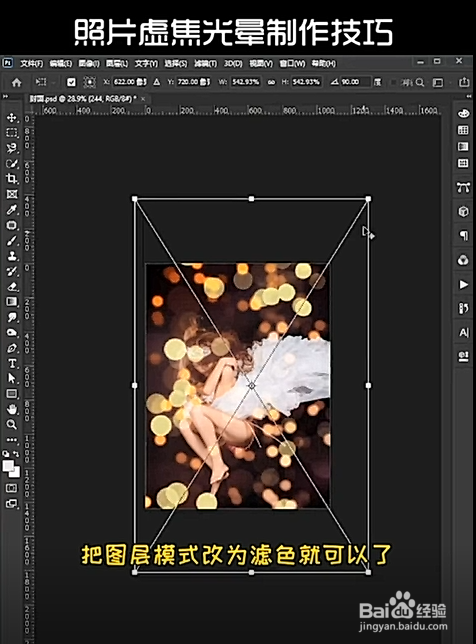Select the Crop tool

[11, 178]
